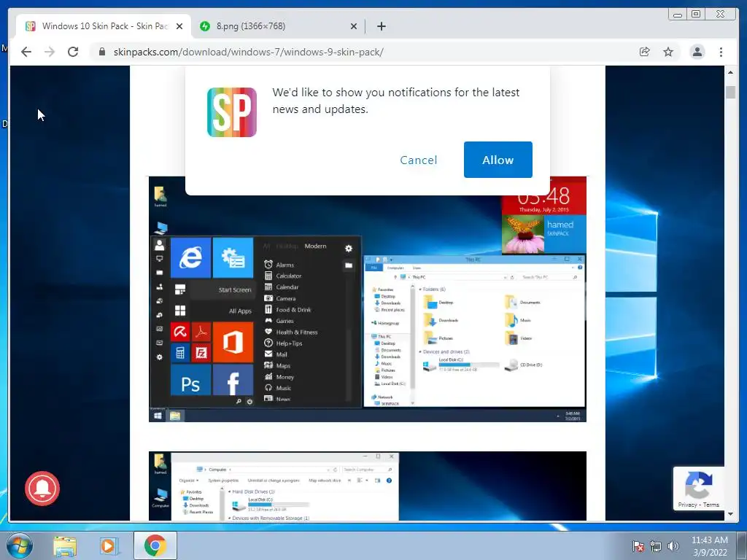Click Internet Explorer tile in screenshot

tap(190, 257)
